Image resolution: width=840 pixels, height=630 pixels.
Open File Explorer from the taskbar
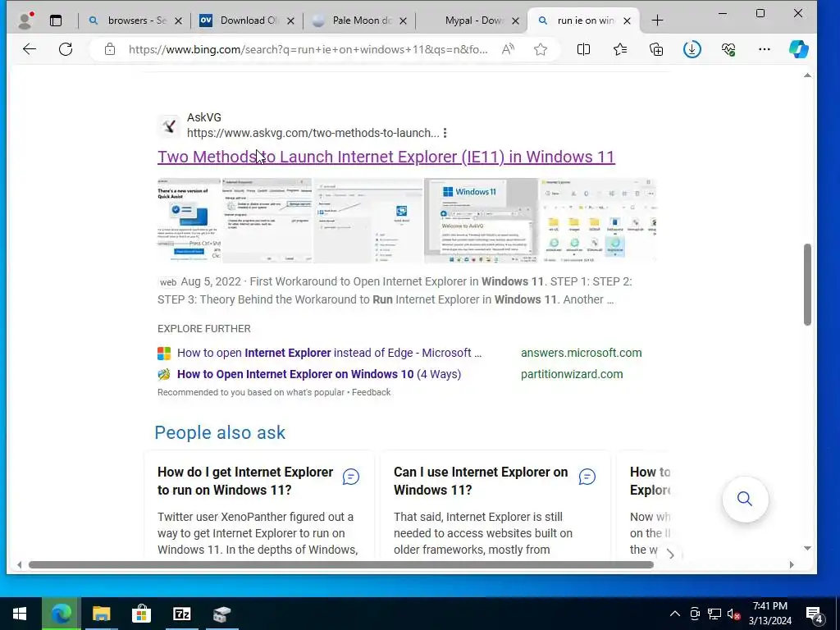101,614
